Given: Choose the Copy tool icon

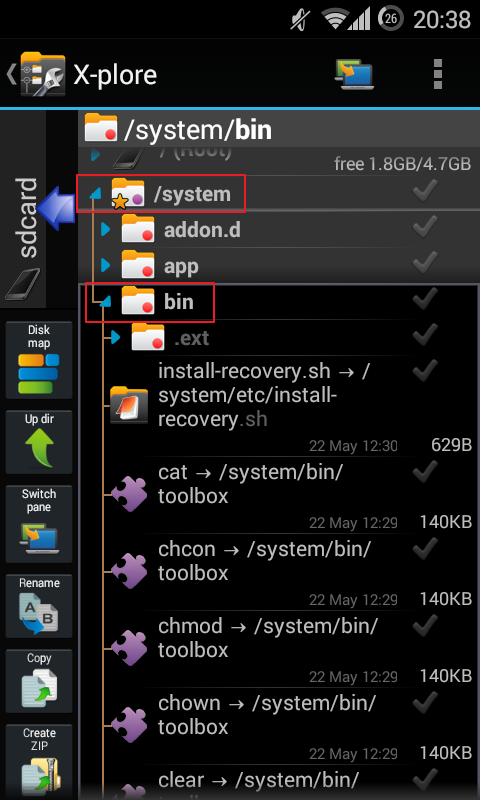Looking at the screenshot, I should [x=39, y=681].
